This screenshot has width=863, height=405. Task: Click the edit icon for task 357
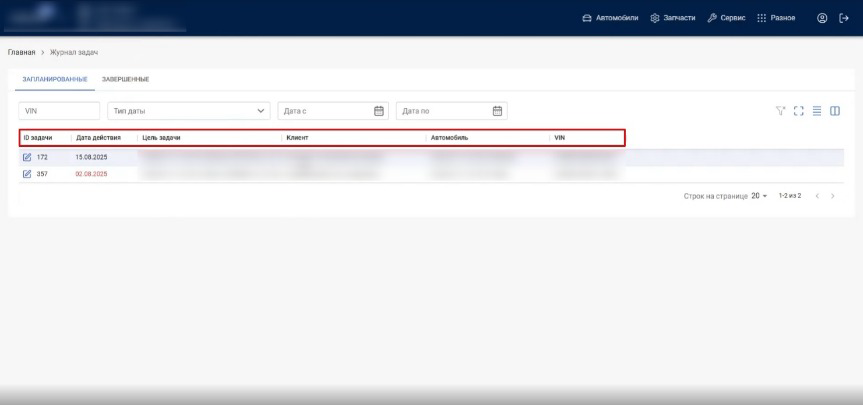click(27, 174)
